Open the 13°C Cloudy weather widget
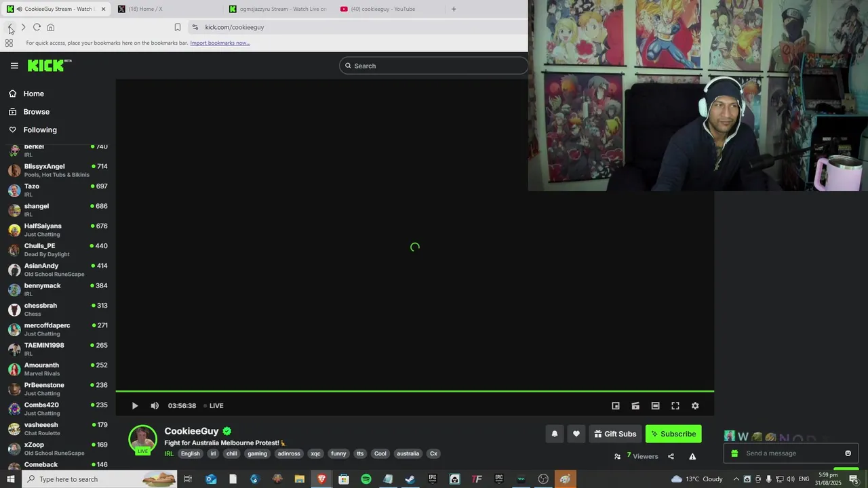The height and width of the screenshot is (488, 868). point(696,479)
